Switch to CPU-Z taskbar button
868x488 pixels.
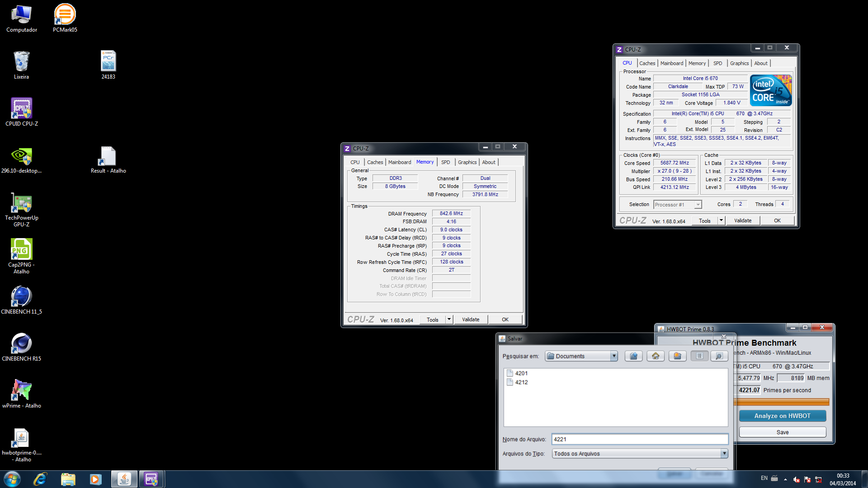pos(151,479)
